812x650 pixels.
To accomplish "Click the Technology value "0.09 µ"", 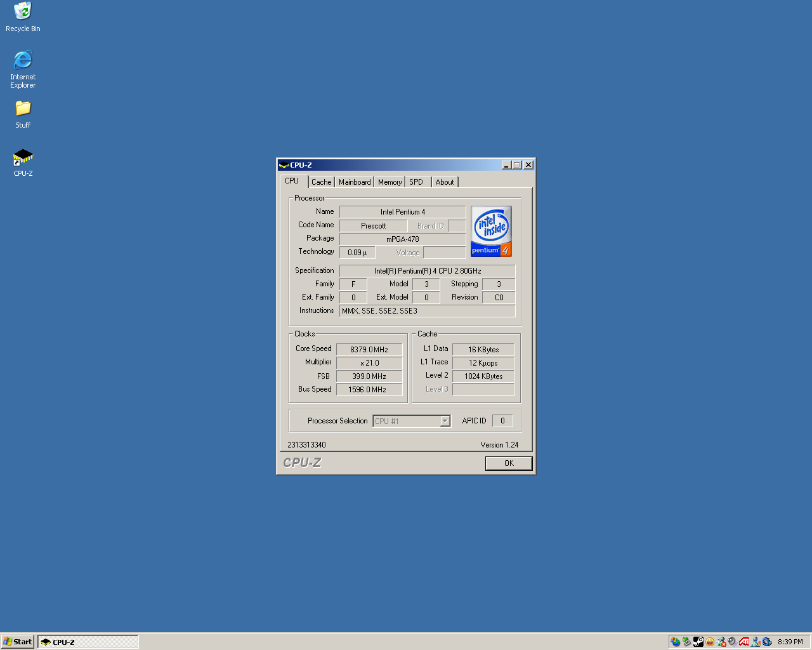I will pos(357,253).
